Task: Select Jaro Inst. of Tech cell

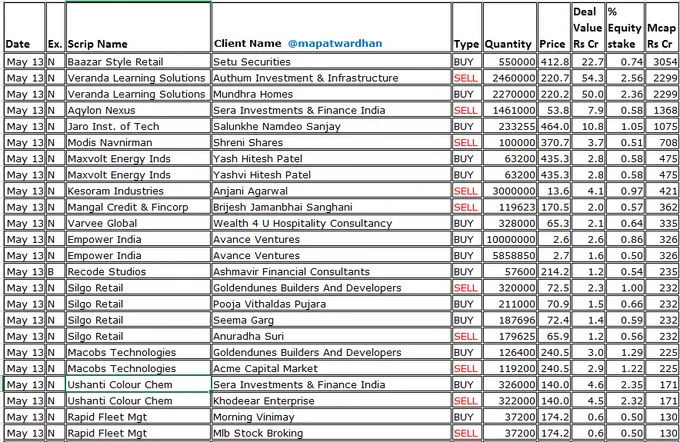Action: pos(138,126)
